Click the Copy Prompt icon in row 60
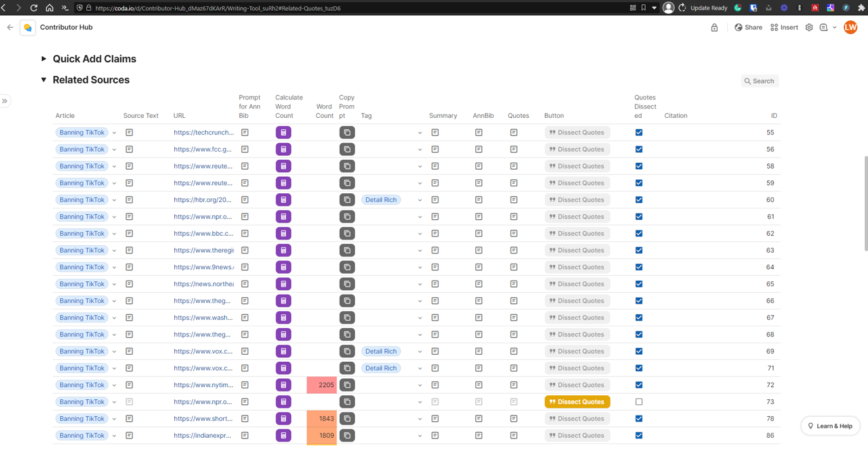 click(347, 200)
